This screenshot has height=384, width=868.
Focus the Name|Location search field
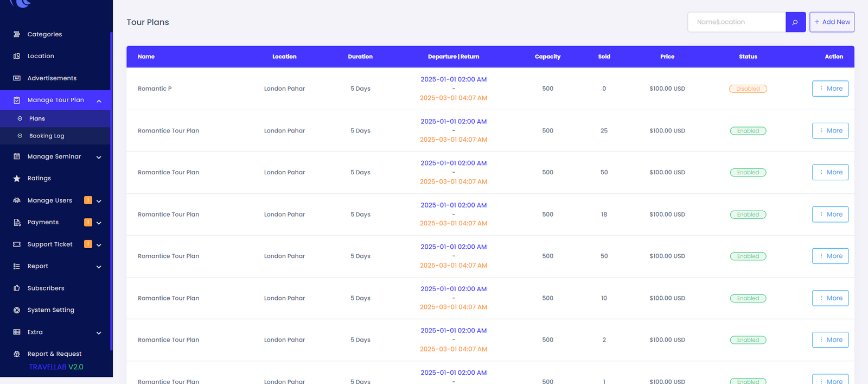[x=737, y=22]
